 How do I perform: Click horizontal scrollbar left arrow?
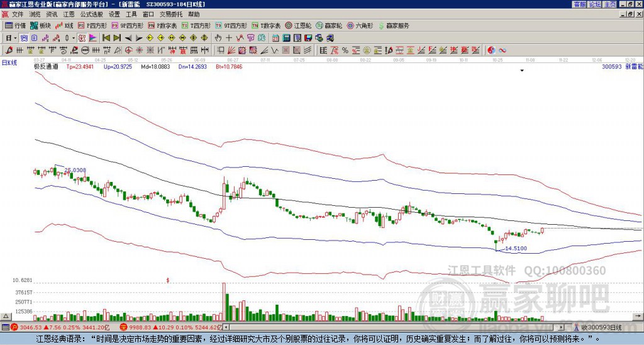(226, 327)
